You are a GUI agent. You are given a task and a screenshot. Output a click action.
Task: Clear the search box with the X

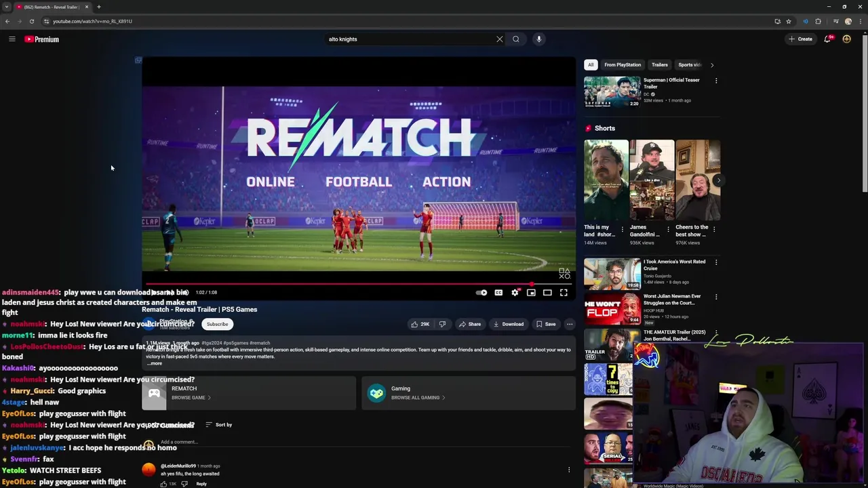(x=500, y=39)
